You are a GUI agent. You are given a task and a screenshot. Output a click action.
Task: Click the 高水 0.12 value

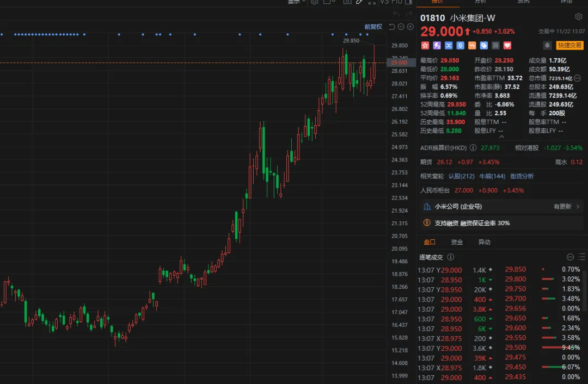(577, 162)
